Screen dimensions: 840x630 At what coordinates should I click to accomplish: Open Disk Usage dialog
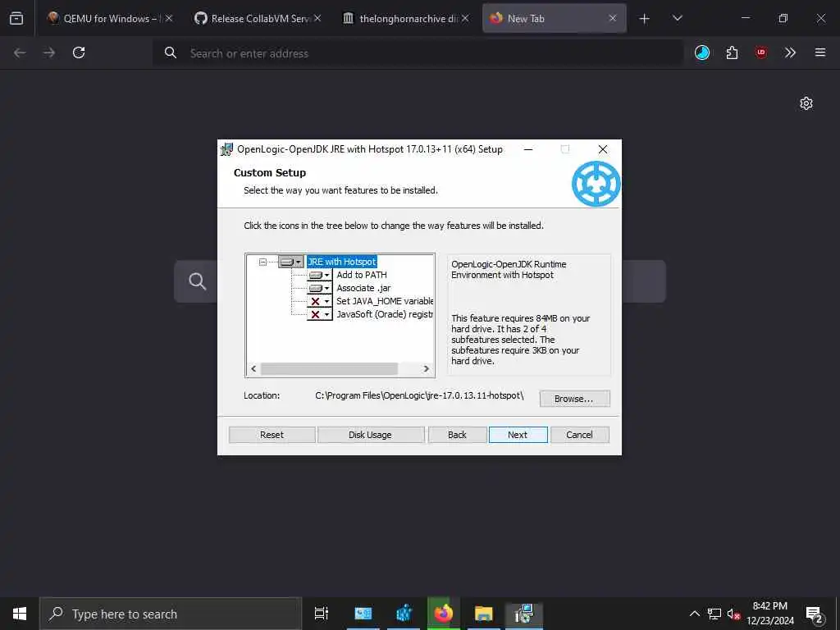coord(370,435)
